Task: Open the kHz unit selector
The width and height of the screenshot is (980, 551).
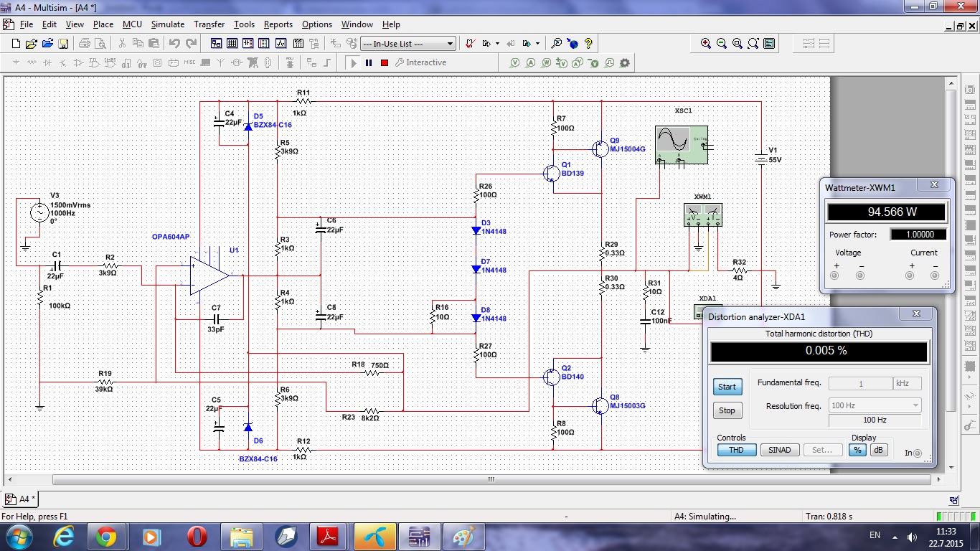Action: coord(907,384)
